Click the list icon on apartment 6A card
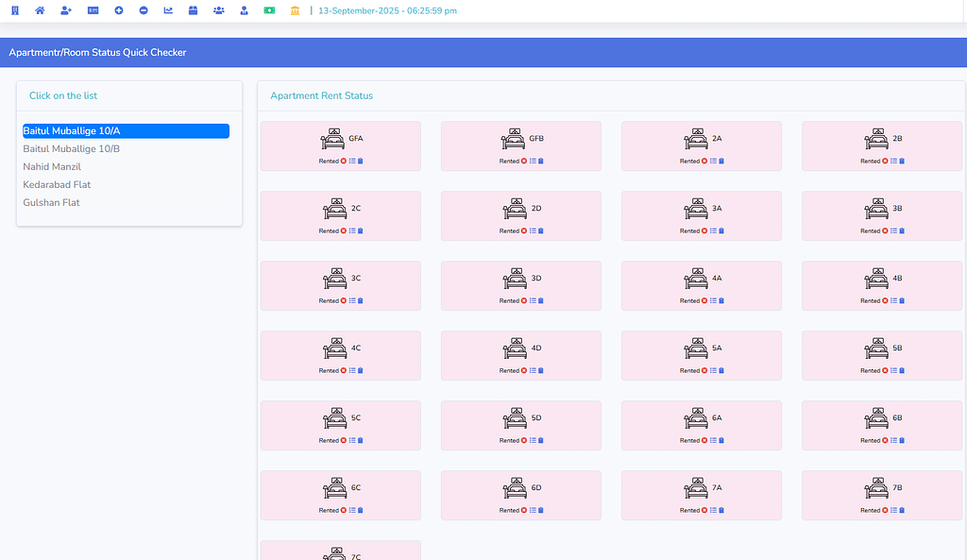Viewport: 967px width, 560px height. click(x=713, y=440)
